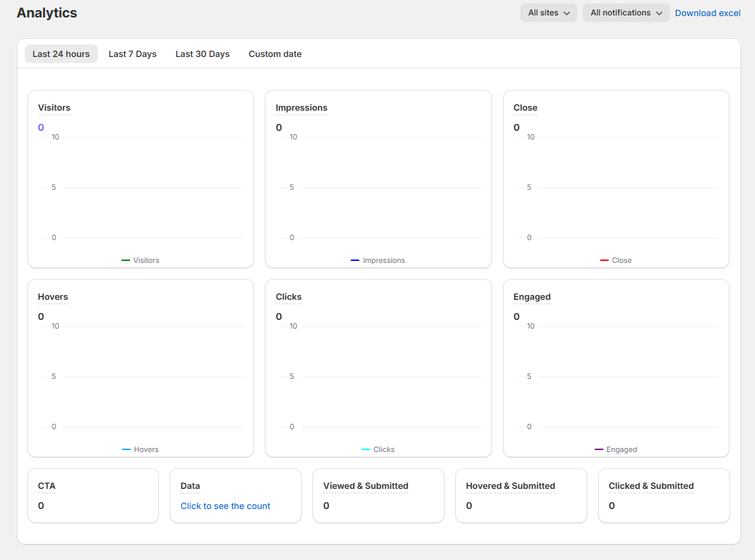Select the dark blue Impressions legend marker
This screenshot has width=755, height=560.
pos(355,260)
